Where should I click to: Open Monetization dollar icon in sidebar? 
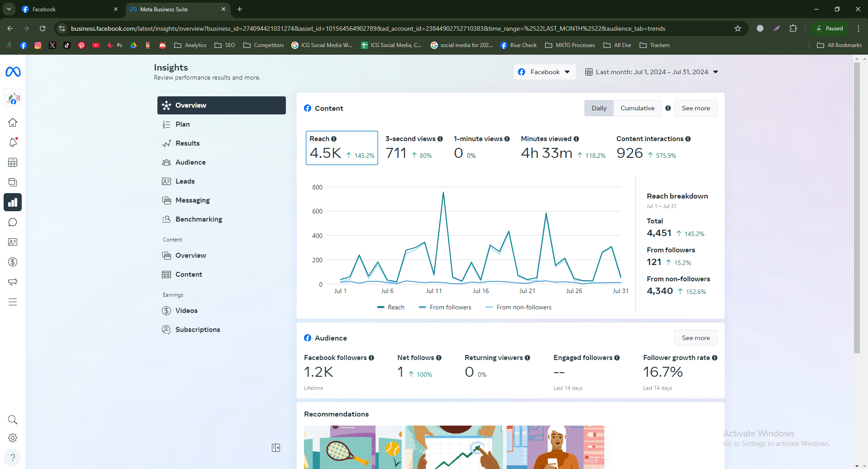(13, 262)
